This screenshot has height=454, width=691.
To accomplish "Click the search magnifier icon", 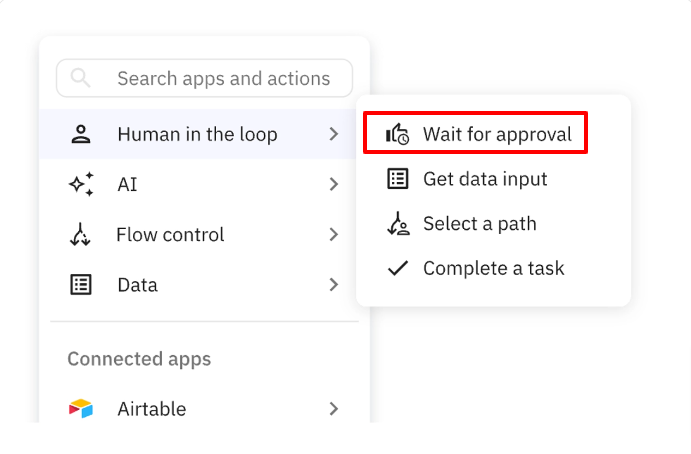I will coord(81,78).
